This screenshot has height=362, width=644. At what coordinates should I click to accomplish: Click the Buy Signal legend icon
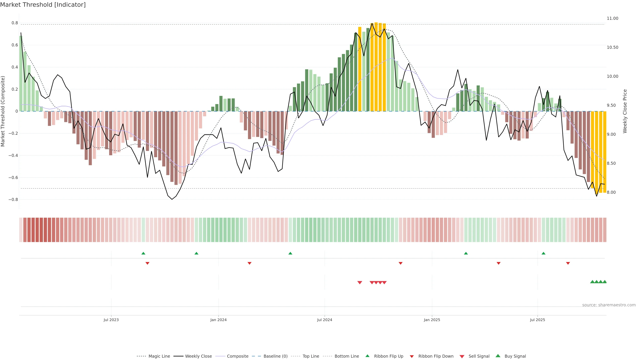click(x=498, y=356)
